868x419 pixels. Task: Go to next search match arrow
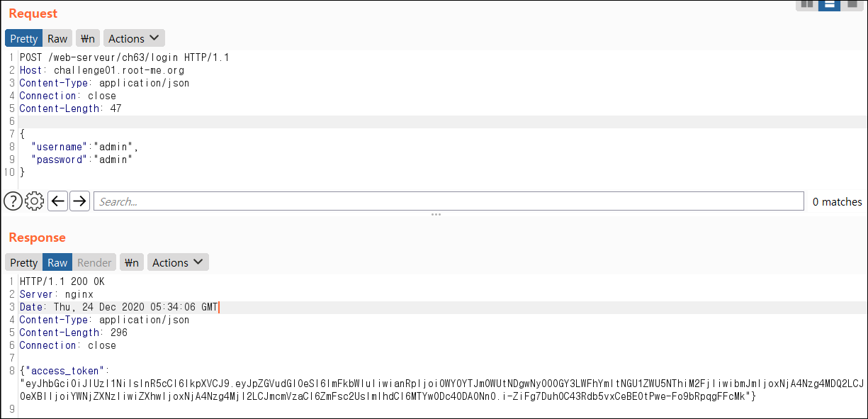point(79,202)
